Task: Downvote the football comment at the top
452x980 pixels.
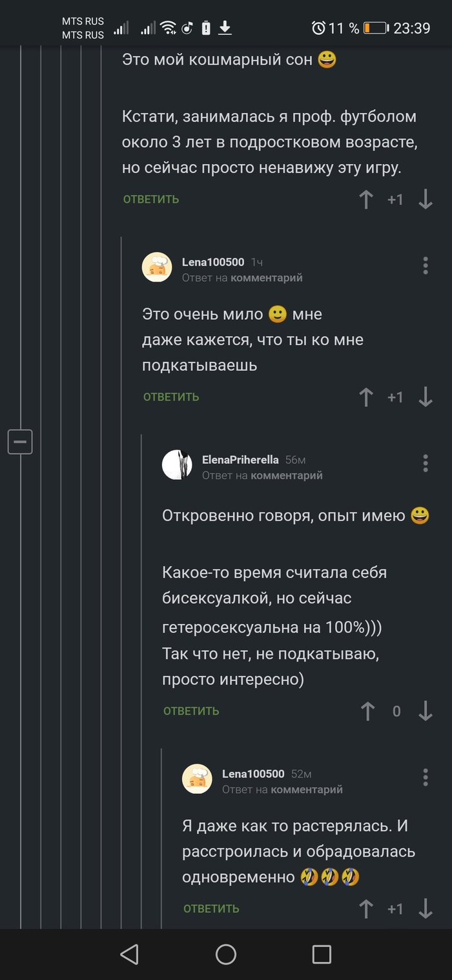Action: (425, 200)
